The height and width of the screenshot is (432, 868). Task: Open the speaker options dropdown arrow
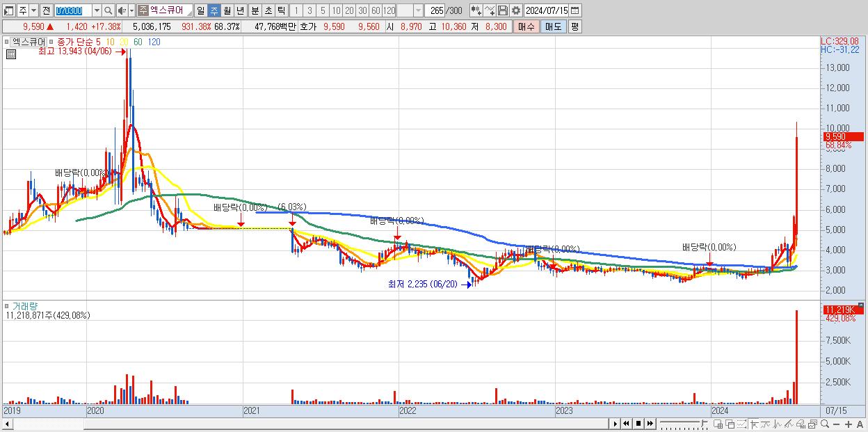click(x=131, y=10)
